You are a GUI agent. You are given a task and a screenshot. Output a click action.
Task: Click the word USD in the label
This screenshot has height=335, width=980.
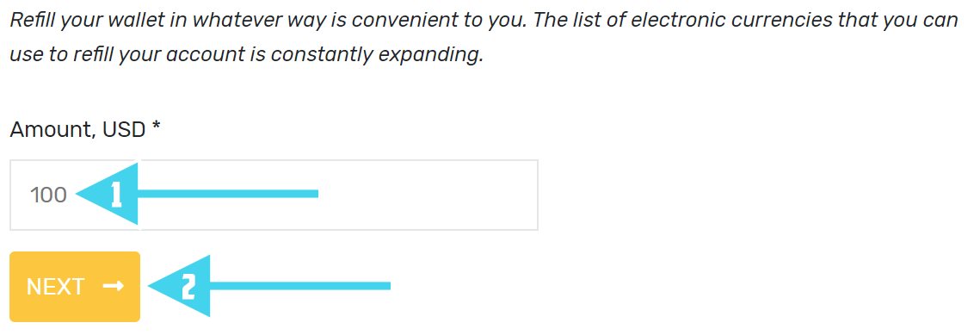coord(124,129)
